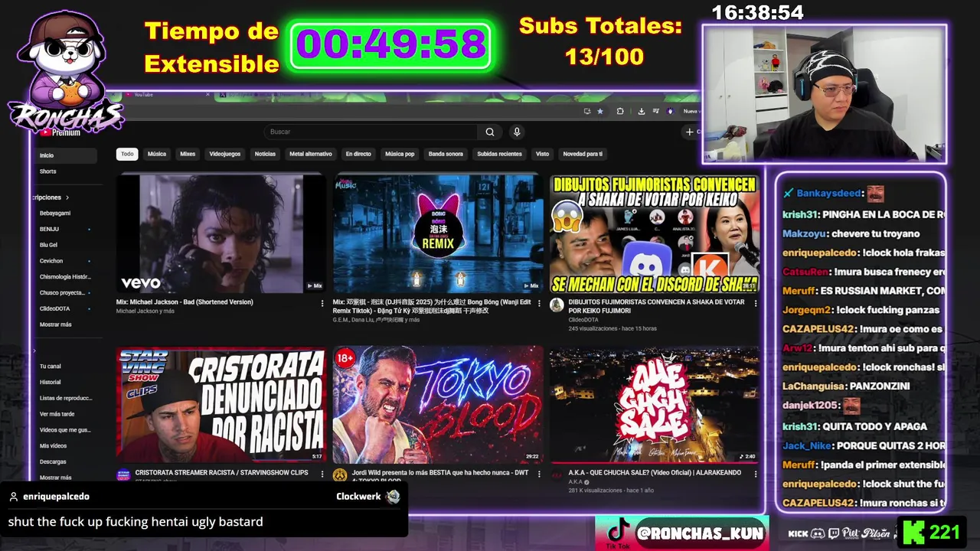Select the Visto filter chip
The height and width of the screenshot is (551, 980).
pyautogui.click(x=542, y=154)
